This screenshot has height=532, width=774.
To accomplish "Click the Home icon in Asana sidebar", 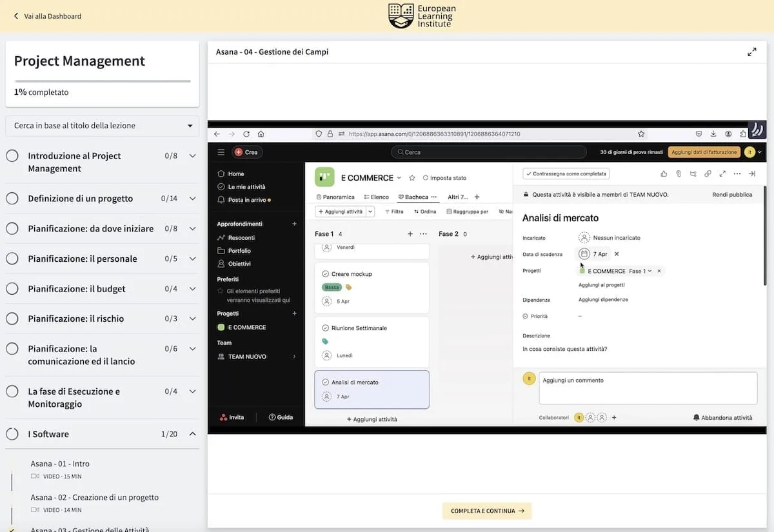I will [221, 173].
